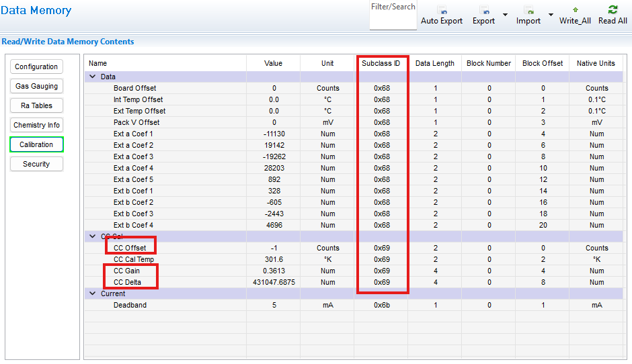Viewport: 632px width, 364px height.
Task: Open the Chemistry Info section
Action: [36, 125]
